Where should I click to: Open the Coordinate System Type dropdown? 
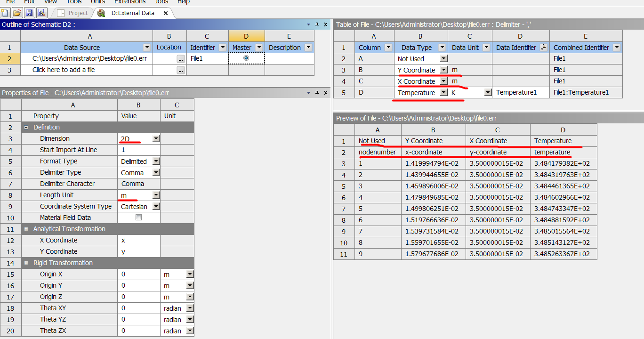pos(156,206)
